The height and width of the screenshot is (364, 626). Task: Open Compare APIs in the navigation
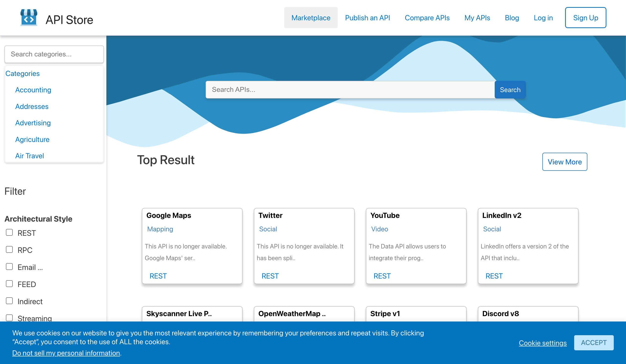click(x=427, y=18)
